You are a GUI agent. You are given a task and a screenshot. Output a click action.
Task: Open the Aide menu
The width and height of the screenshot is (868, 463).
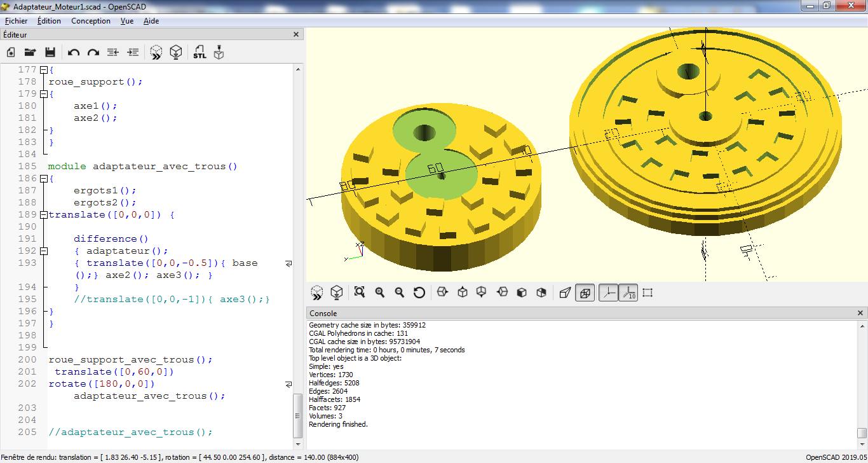click(x=151, y=21)
